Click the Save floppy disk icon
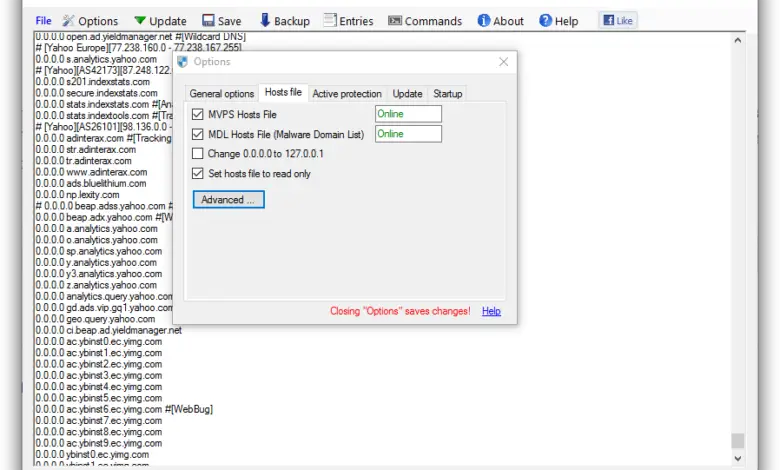Screen dimensions: 780x470 point(208,20)
